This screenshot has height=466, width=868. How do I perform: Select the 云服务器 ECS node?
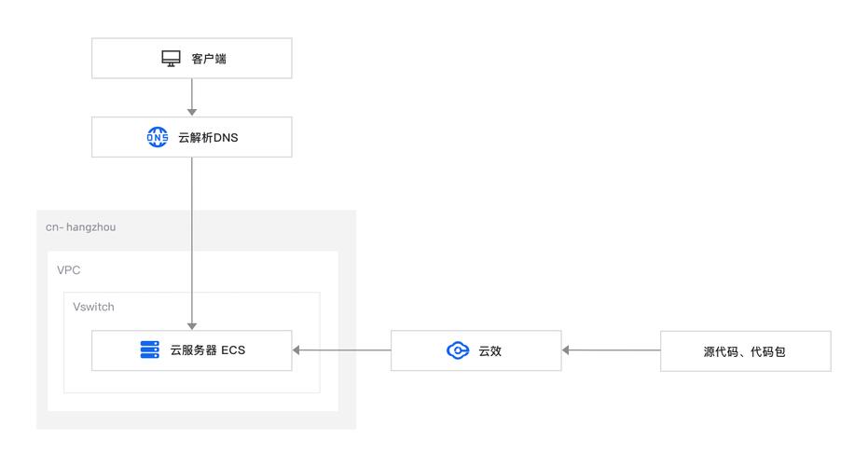pyautogui.click(x=191, y=350)
